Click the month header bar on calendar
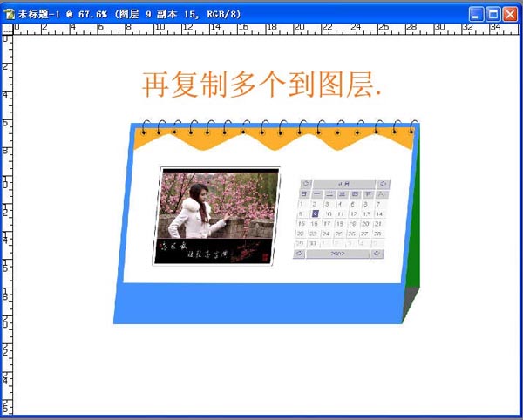 (x=344, y=184)
